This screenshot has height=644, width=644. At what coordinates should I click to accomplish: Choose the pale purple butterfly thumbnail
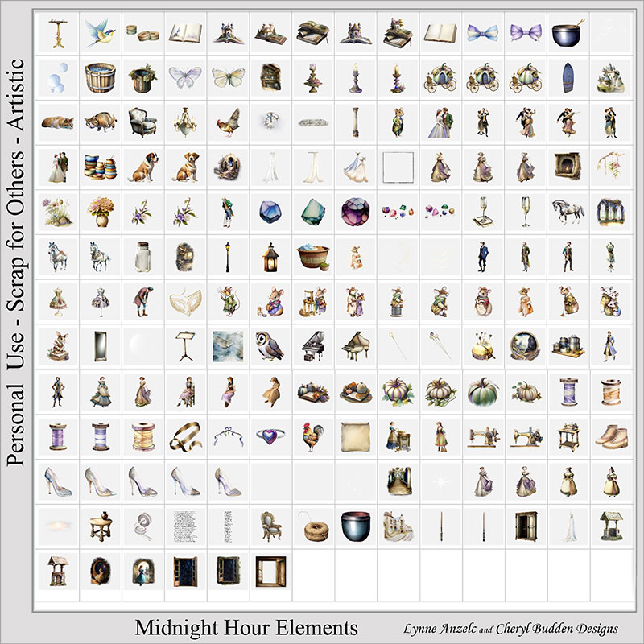(x=185, y=77)
